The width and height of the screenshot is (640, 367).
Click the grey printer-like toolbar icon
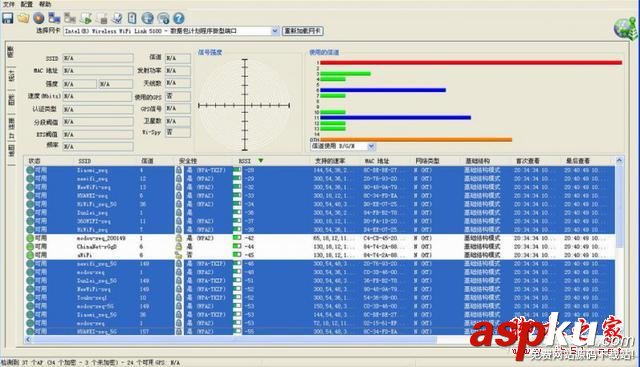tap(101, 18)
